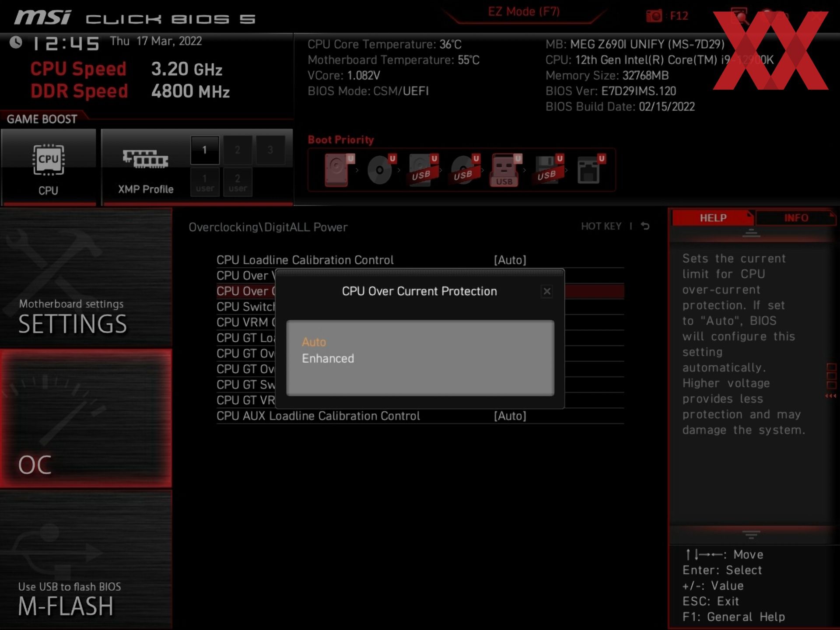840x630 pixels.
Task: Click the GAME BOOST label
Action: (42, 119)
